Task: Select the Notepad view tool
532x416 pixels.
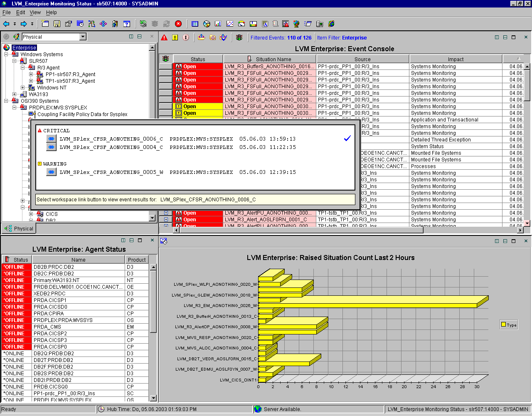Action: pos(265,24)
